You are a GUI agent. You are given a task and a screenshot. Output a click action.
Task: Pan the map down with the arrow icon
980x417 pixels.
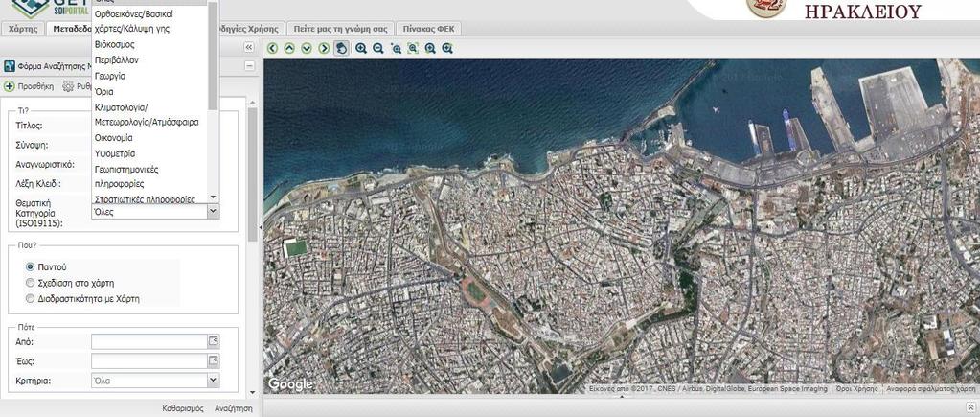(x=307, y=48)
